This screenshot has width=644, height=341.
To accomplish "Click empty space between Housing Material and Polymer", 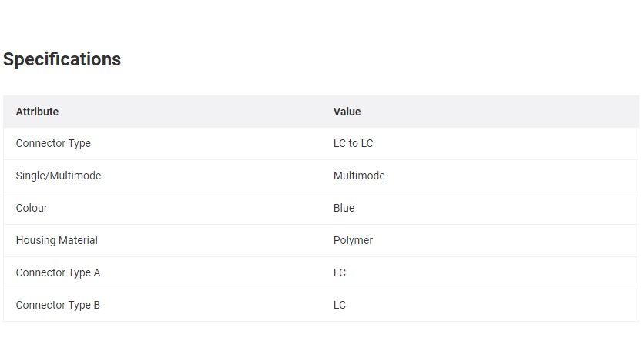I will [x=216, y=240].
